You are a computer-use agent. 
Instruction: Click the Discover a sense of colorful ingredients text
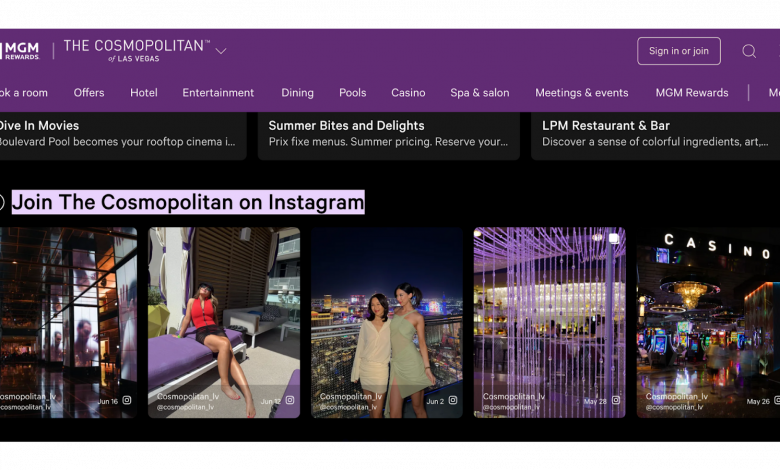(x=655, y=142)
